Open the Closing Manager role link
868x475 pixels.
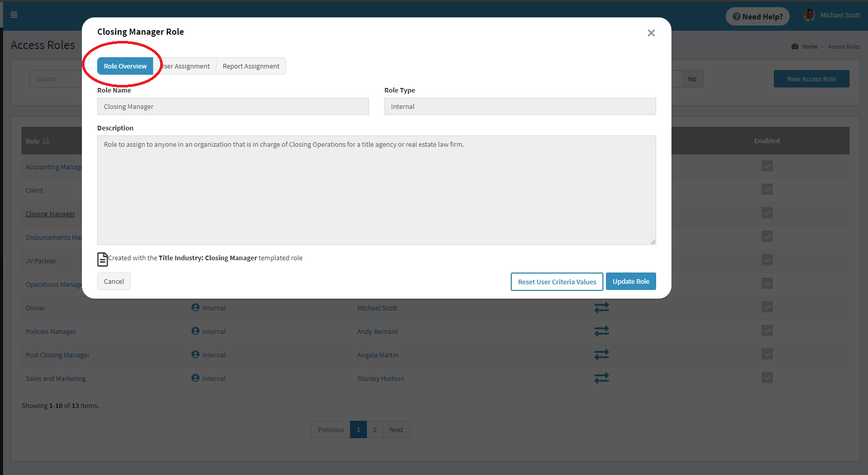point(50,214)
